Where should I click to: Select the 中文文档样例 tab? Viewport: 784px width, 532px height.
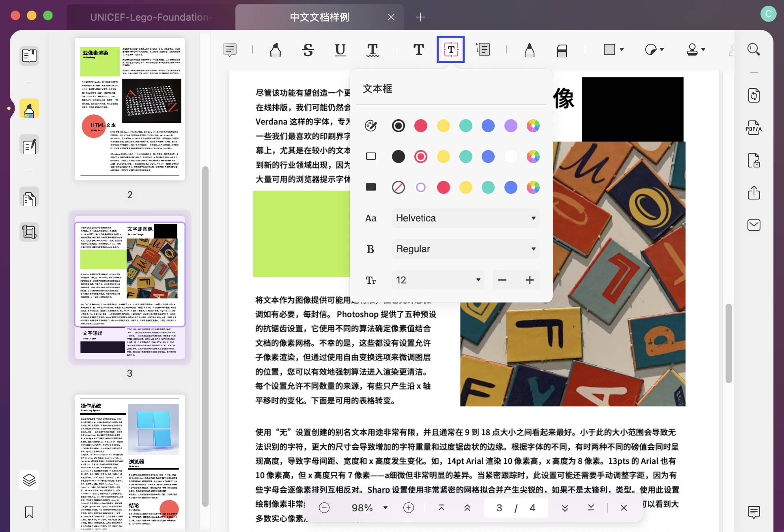point(319,17)
